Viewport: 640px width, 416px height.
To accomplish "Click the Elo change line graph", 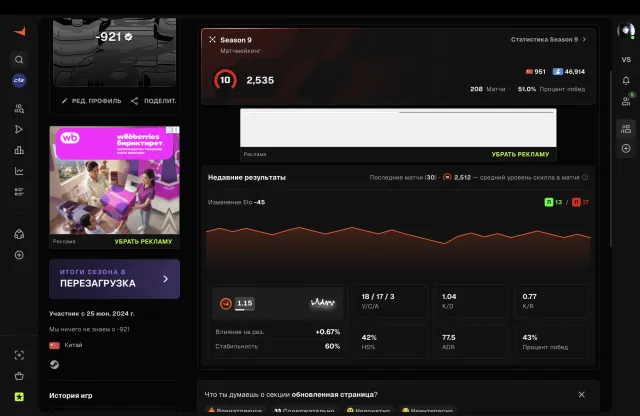I will click(x=398, y=245).
